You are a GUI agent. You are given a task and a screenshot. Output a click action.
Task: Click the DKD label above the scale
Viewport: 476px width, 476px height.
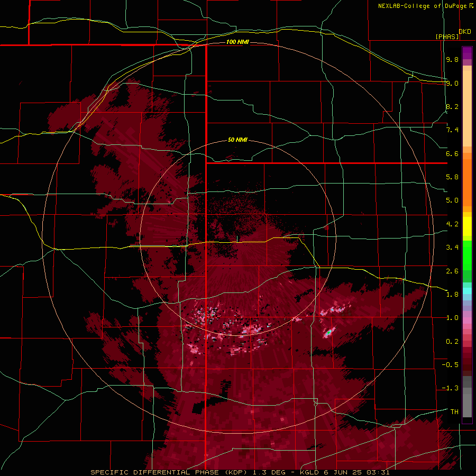pyautogui.click(x=465, y=32)
